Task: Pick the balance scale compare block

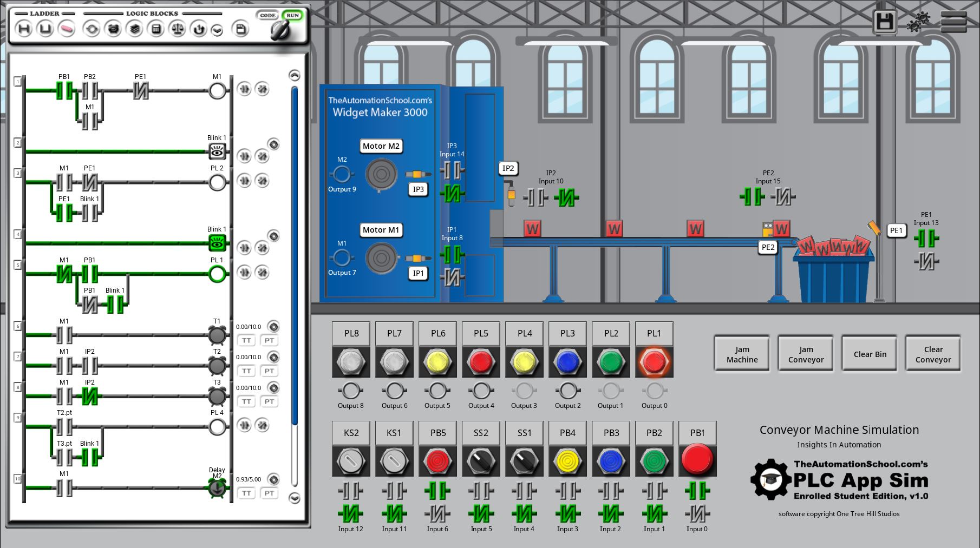Action: [178, 29]
